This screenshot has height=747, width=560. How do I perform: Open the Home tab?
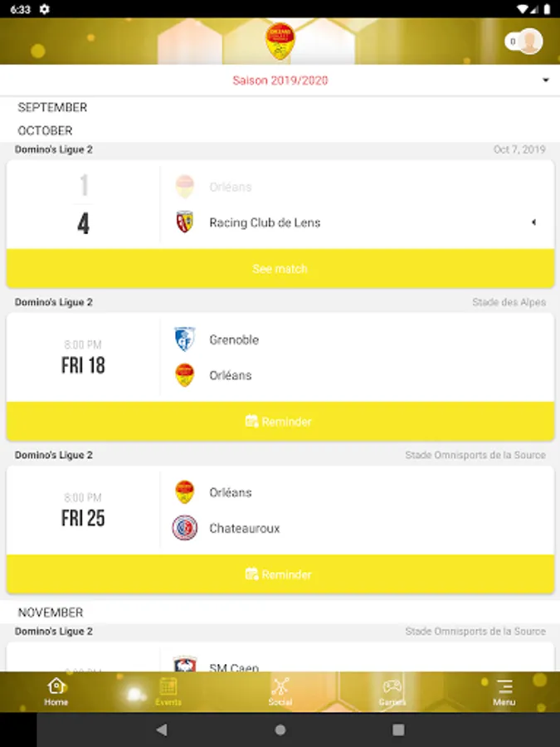pyautogui.click(x=56, y=692)
